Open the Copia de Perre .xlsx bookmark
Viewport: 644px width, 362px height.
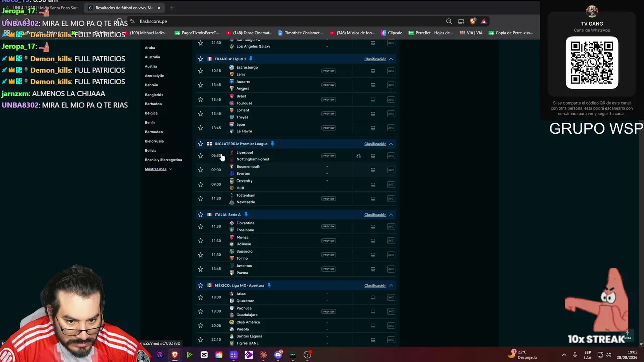point(510,33)
